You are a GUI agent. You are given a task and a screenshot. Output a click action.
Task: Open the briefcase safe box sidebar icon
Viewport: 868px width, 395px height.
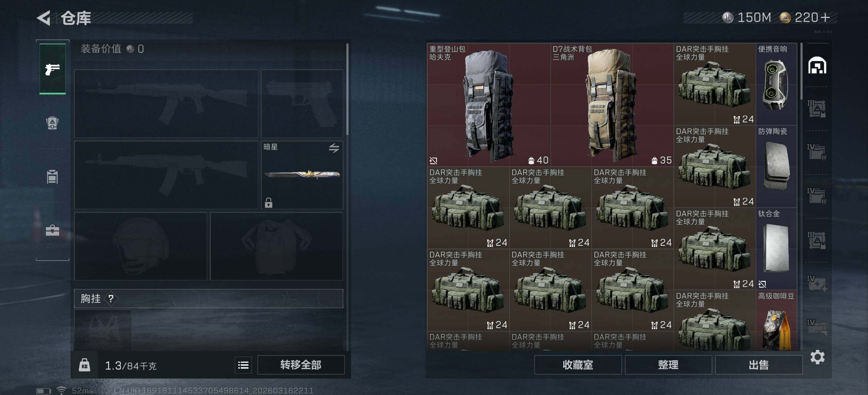tap(53, 230)
